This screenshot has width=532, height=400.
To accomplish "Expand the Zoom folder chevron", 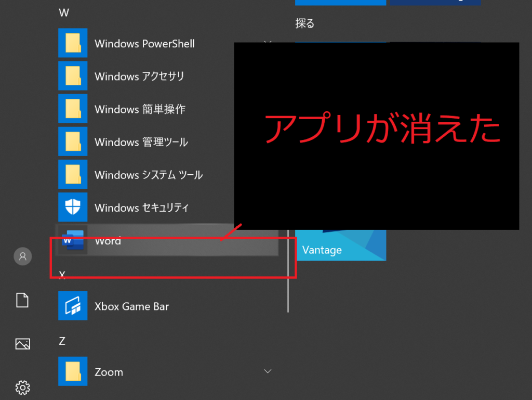I will coord(268,371).
